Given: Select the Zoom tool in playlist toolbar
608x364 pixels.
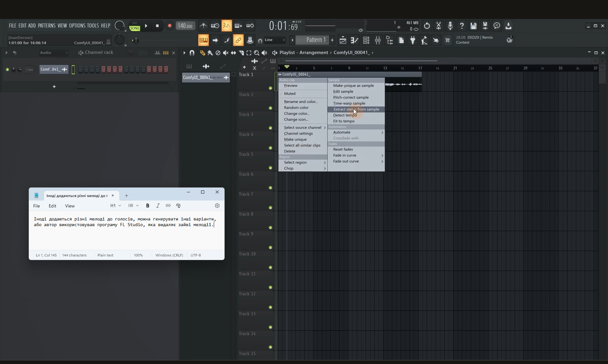Looking at the screenshot, I should [256, 53].
